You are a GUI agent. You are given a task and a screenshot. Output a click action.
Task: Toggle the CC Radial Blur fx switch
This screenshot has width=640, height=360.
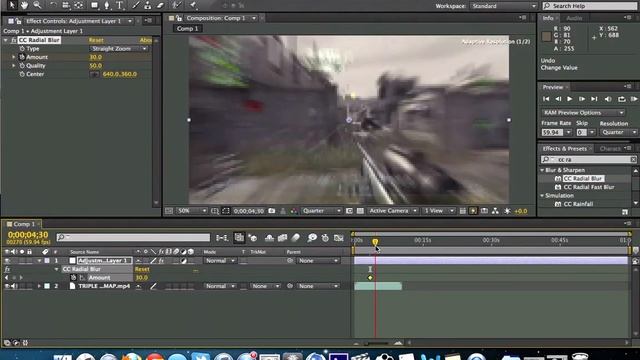coord(13,40)
